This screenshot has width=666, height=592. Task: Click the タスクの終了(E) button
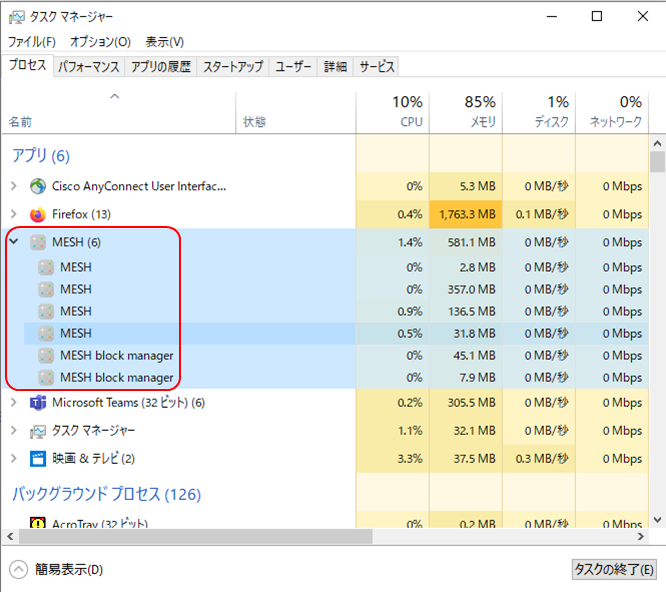[614, 569]
